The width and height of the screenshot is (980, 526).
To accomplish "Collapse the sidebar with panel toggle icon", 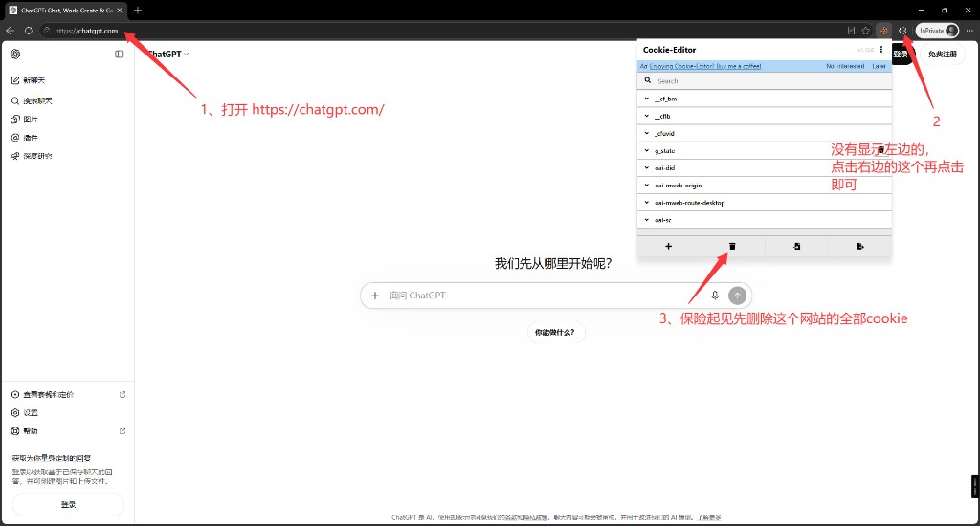I will 120,55.
